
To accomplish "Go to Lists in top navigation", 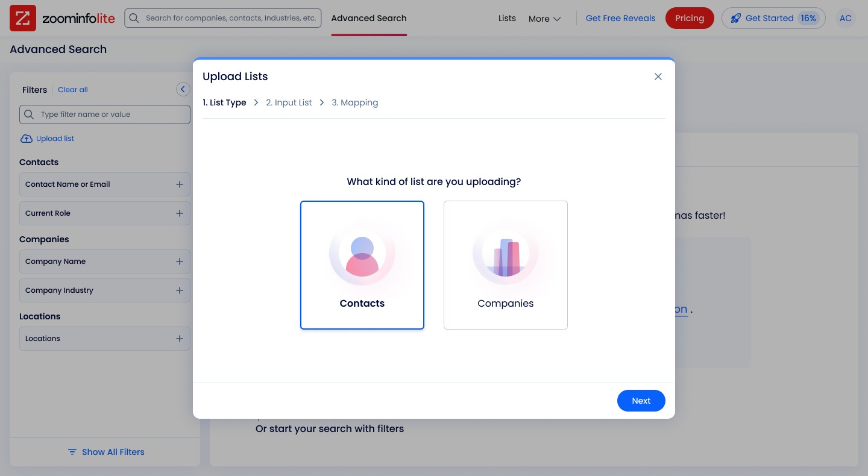I will click(507, 18).
